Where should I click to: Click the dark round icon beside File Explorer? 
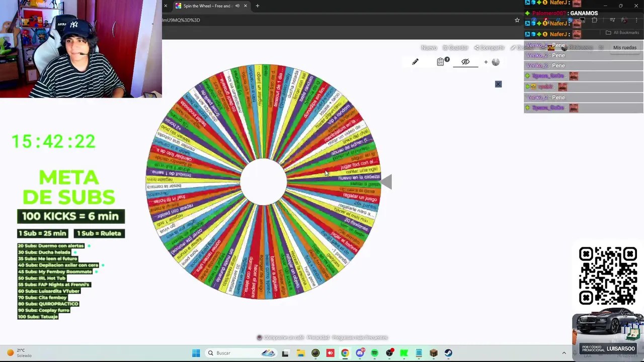click(x=315, y=353)
